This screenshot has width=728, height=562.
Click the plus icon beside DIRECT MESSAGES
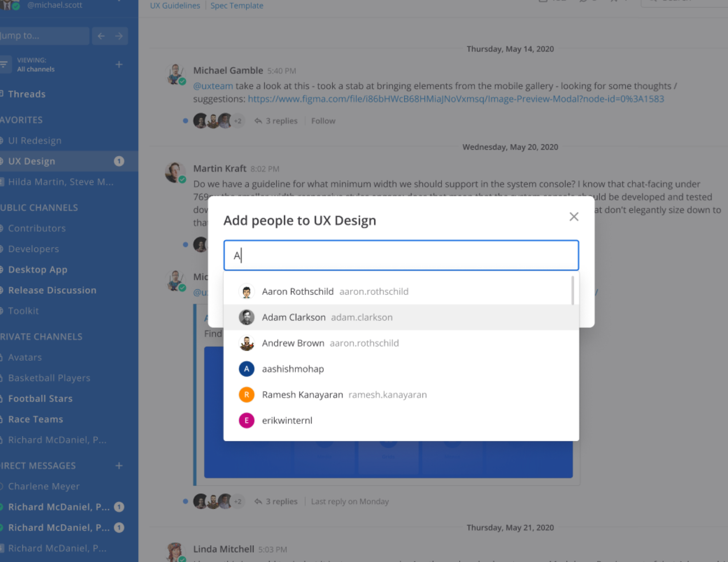119,466
